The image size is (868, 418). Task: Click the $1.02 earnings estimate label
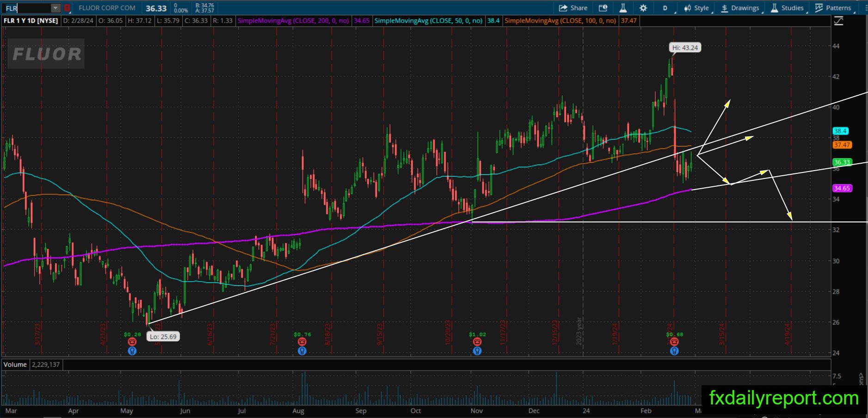(x=477, y=334)
